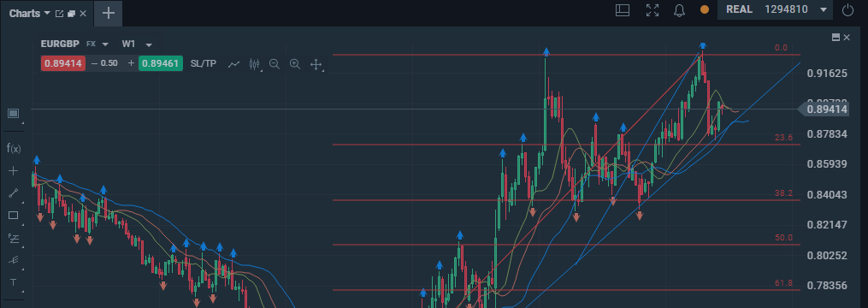The image size is (868, 308).
Task: Click the 0.50 volume field
Action: click(x=109, y=63)
